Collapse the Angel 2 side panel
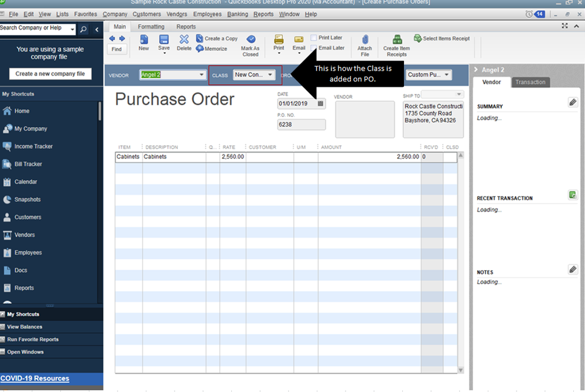This screenshot has height=392, width=585. point(475,70)
